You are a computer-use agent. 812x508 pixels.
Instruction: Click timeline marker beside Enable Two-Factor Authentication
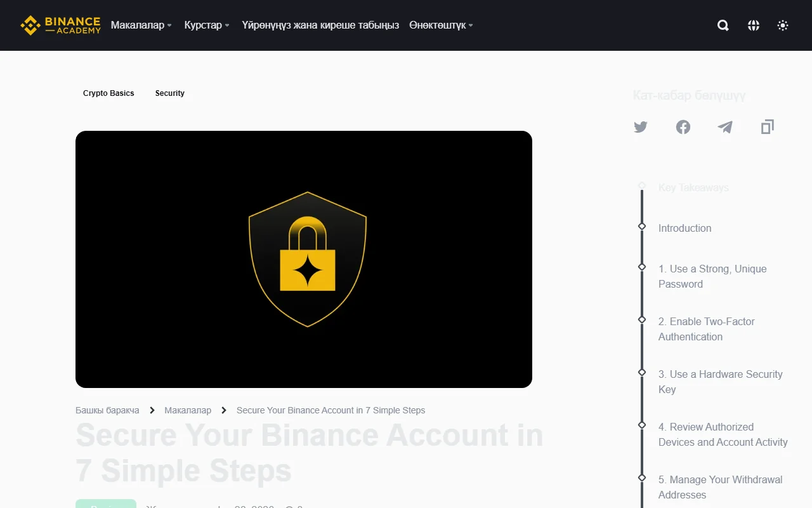point(642,319)
